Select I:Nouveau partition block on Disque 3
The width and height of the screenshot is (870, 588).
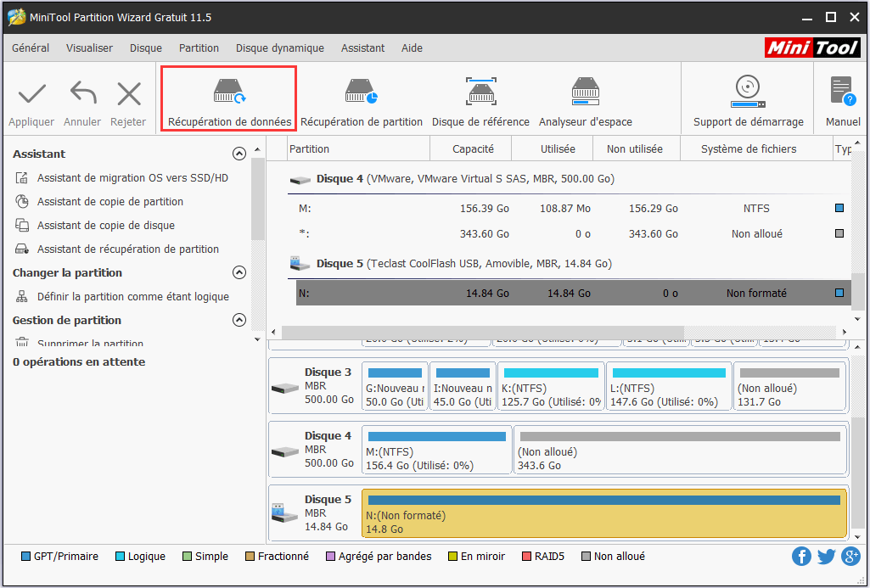463,387
